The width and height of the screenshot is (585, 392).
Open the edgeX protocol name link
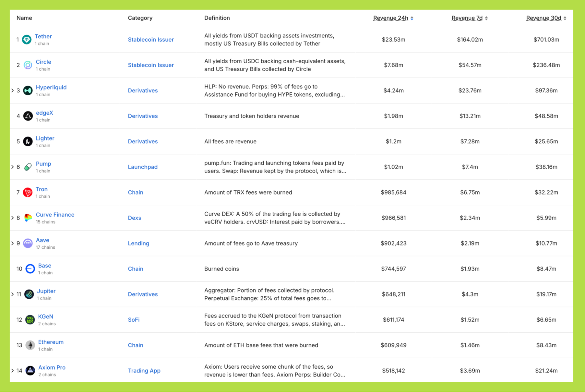pos(44,113)
